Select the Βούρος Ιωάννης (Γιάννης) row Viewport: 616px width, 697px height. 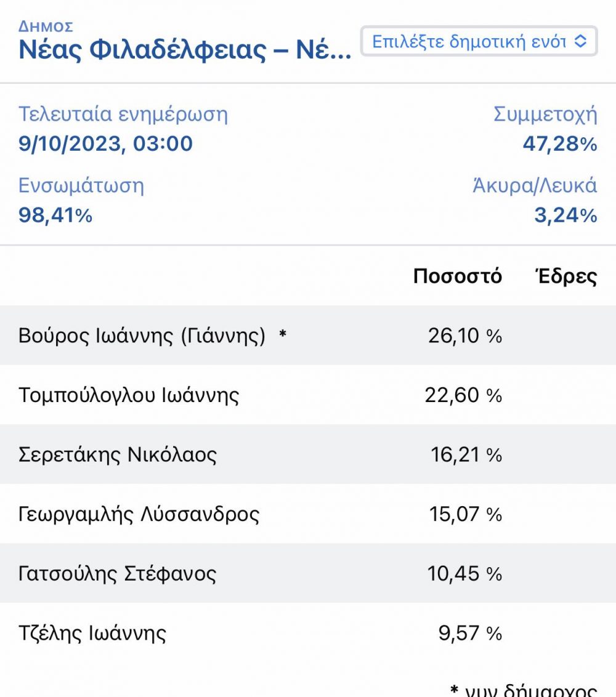coord(308,335)
